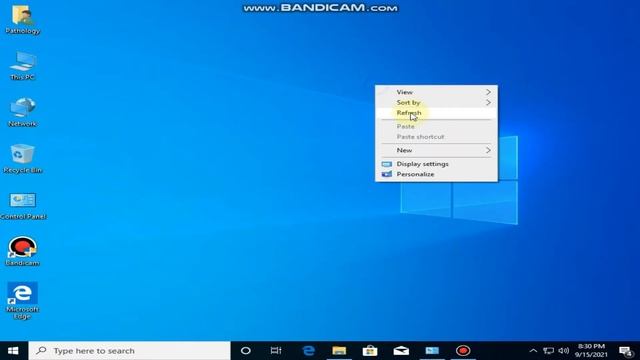
Task: Expand the New submenu
Action: click(x=436, y=150)
